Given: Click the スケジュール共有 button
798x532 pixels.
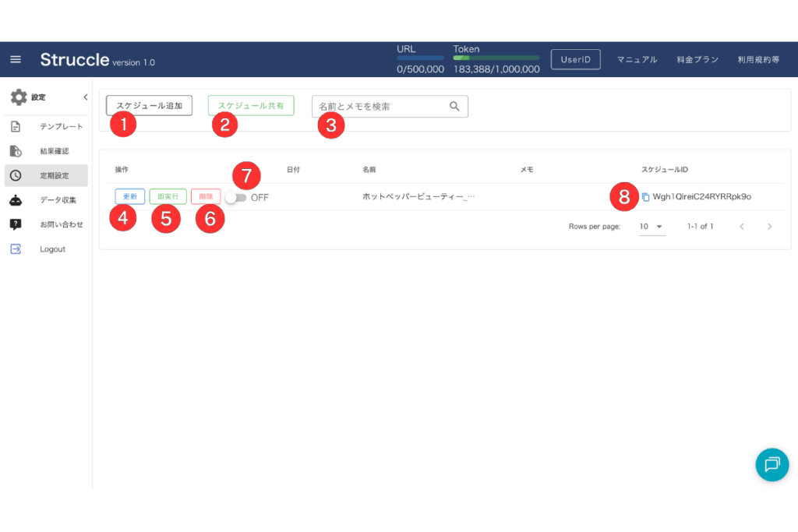Looking at the screenshot, I should point(250,105).
